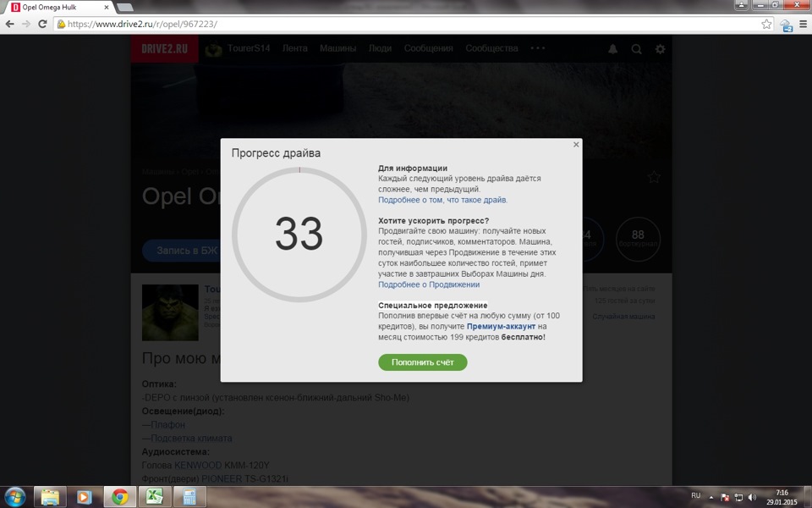Open the Лента menu item
Screen dimensions: 812x508
coord(294,48)
